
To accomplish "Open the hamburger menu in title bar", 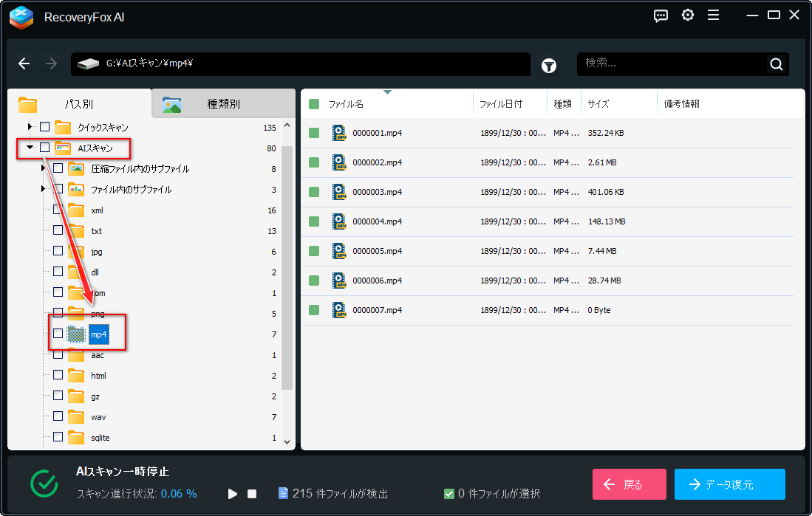I will [x=714, y=16].
